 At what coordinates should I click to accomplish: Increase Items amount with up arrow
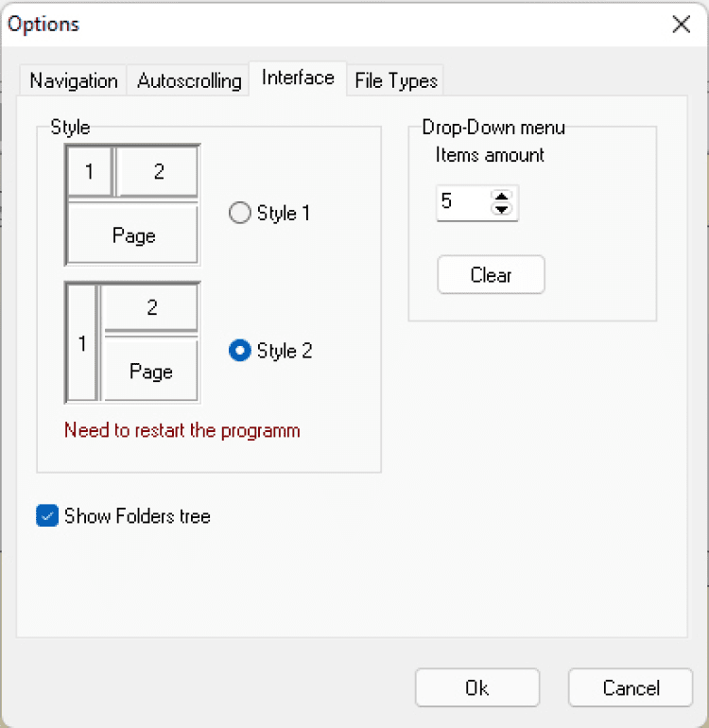click(502, 196)
